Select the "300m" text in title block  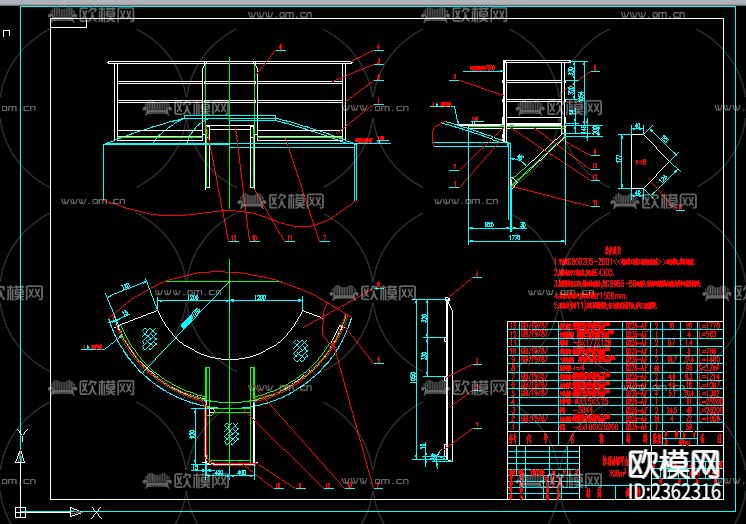[x=616, y=474]
